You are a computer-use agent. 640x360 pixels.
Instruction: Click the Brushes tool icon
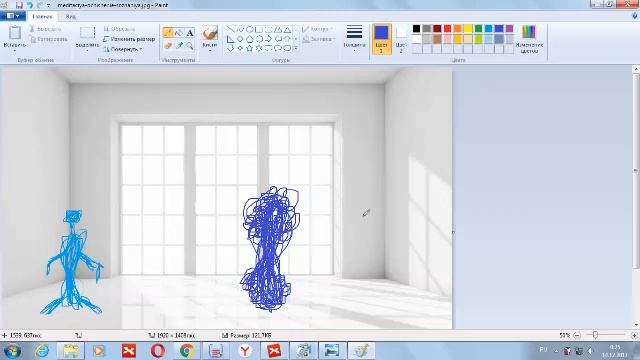click(210, 33)
